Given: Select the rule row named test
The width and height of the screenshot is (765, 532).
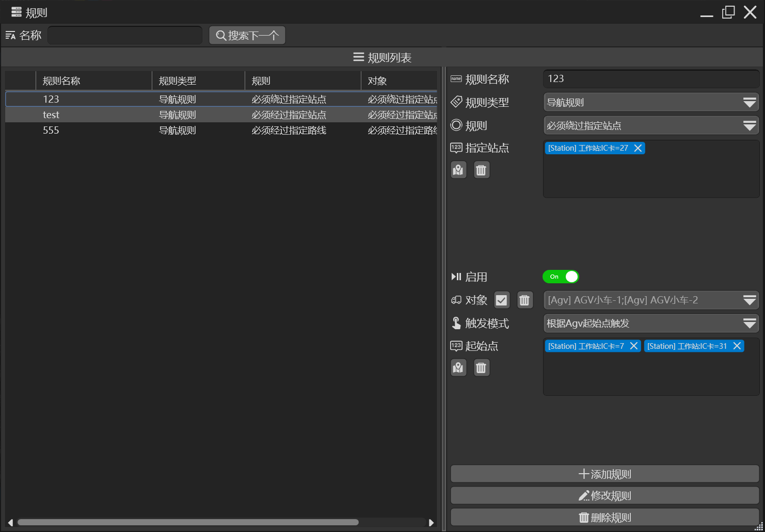Looking at the screenshot, I should [221, 115].
